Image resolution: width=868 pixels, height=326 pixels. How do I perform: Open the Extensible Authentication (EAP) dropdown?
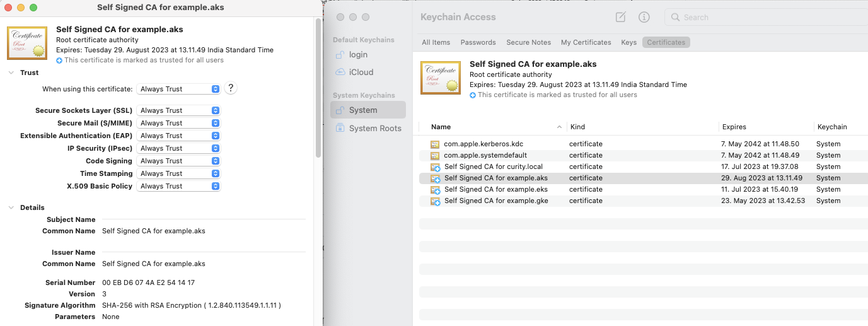pos(179,136)
